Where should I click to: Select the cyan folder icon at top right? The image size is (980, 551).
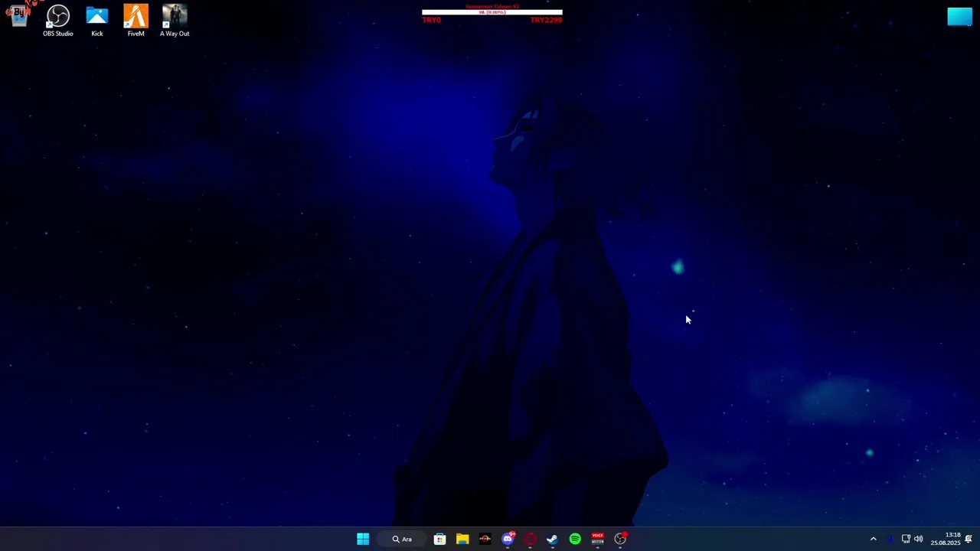[959, 17]
